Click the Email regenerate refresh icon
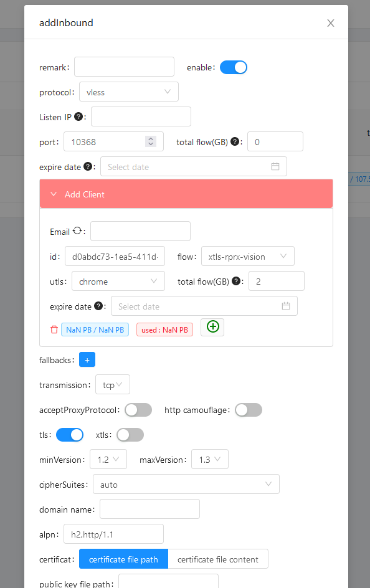This screenshot has height=588, width=370. [x=77, y=230]
